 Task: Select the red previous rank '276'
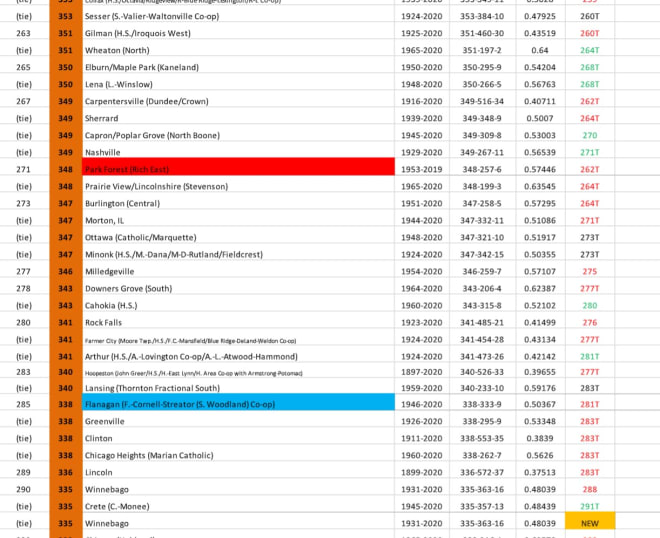pyautogui.click(x=590, y=323)
